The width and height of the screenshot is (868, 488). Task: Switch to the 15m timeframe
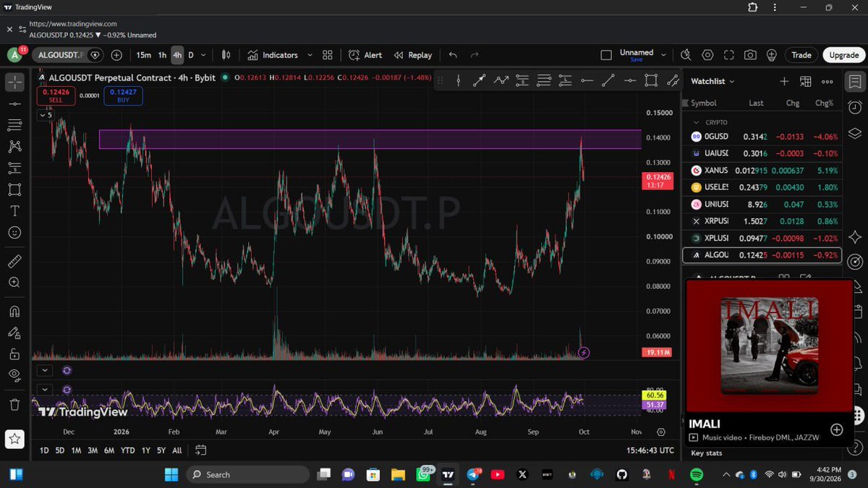(x=143, y=55)
